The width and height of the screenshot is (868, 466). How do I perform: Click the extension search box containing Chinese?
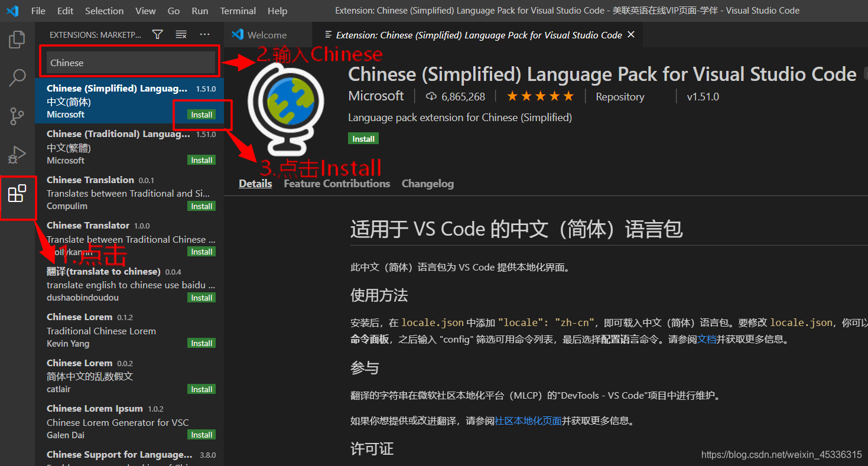131,63
